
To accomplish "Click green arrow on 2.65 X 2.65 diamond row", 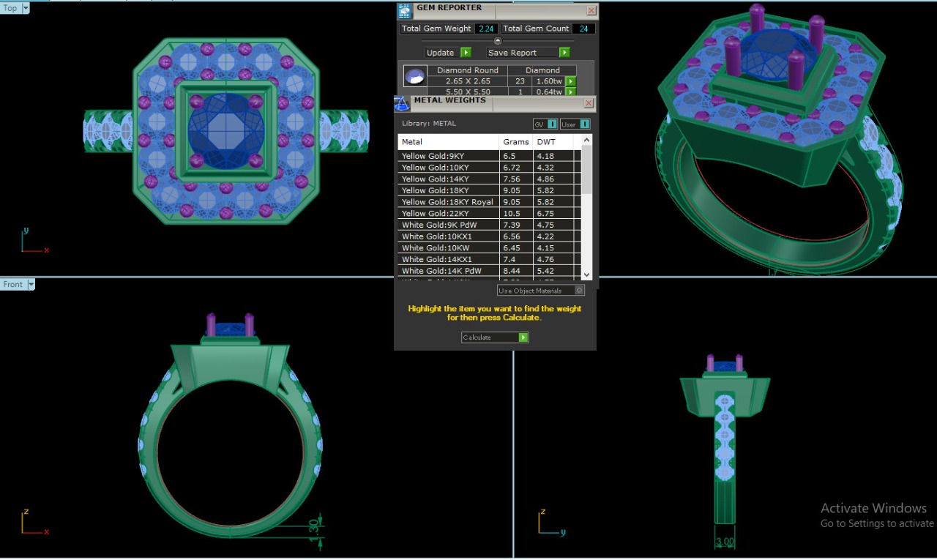I will click(571, 81).
